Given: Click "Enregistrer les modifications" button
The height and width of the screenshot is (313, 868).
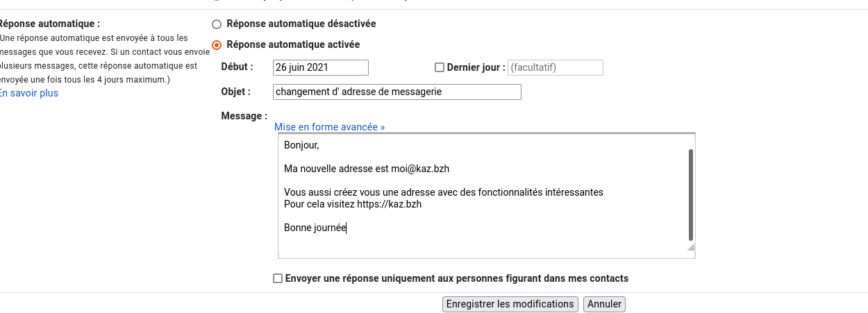Looking at the screenshot, I should tap(510, 304).
